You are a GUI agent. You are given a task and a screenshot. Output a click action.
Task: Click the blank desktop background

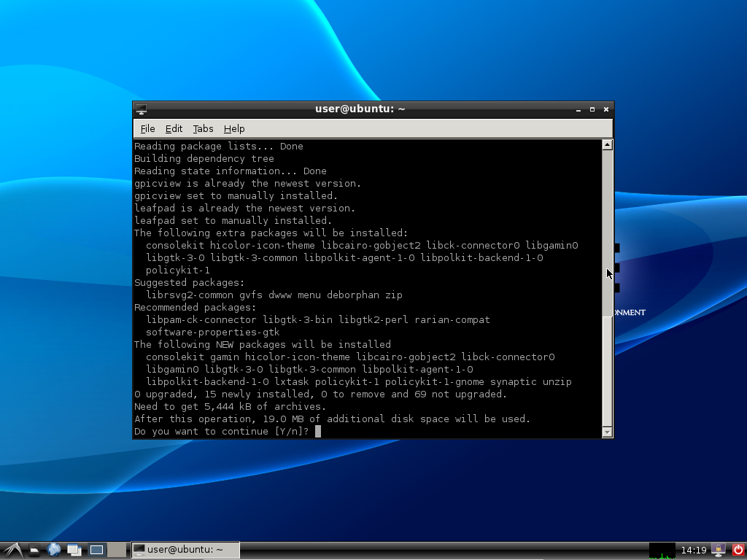365,496
